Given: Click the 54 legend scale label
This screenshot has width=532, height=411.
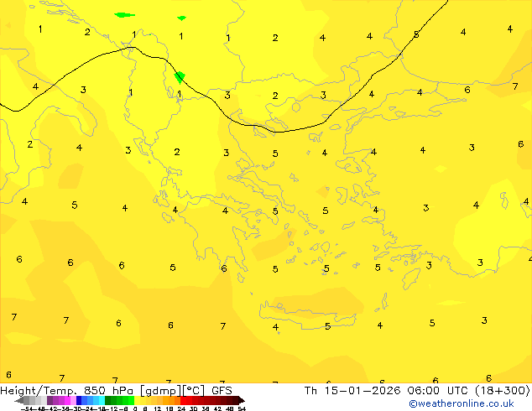Looking at the screenshot, I should click(242, 408).
